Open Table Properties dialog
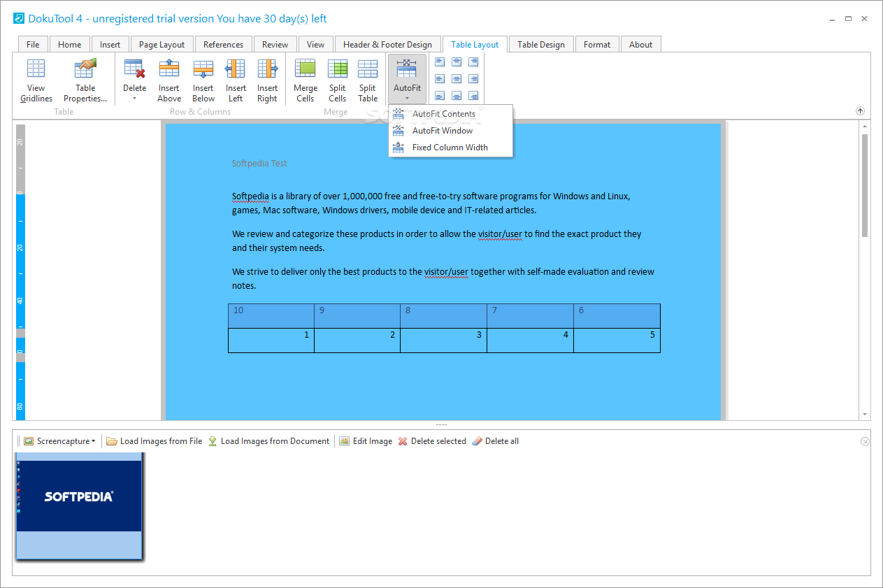The height and width of the screenshot is (588, 883). [85, 80]
